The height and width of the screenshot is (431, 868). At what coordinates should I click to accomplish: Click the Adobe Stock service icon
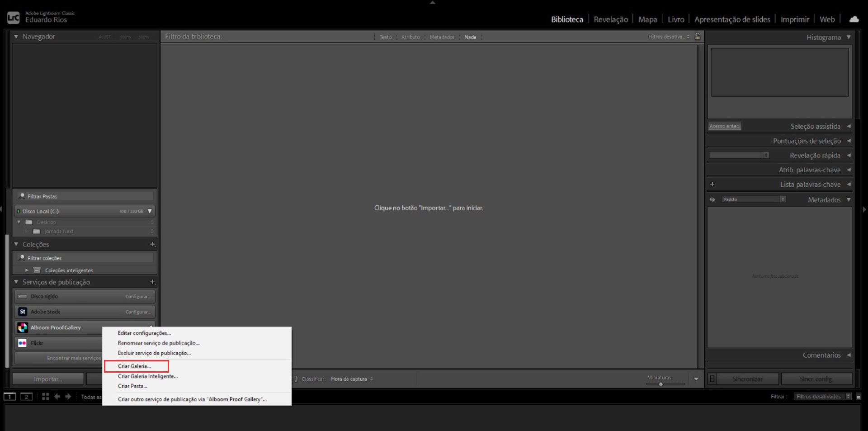[22, 312]
